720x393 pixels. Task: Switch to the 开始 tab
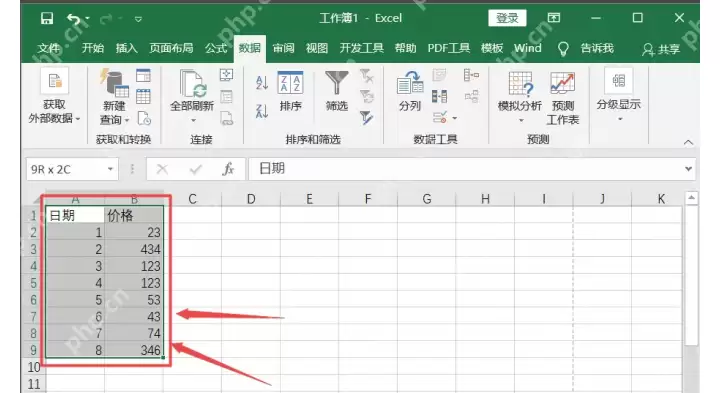click(x=93, y=48)
